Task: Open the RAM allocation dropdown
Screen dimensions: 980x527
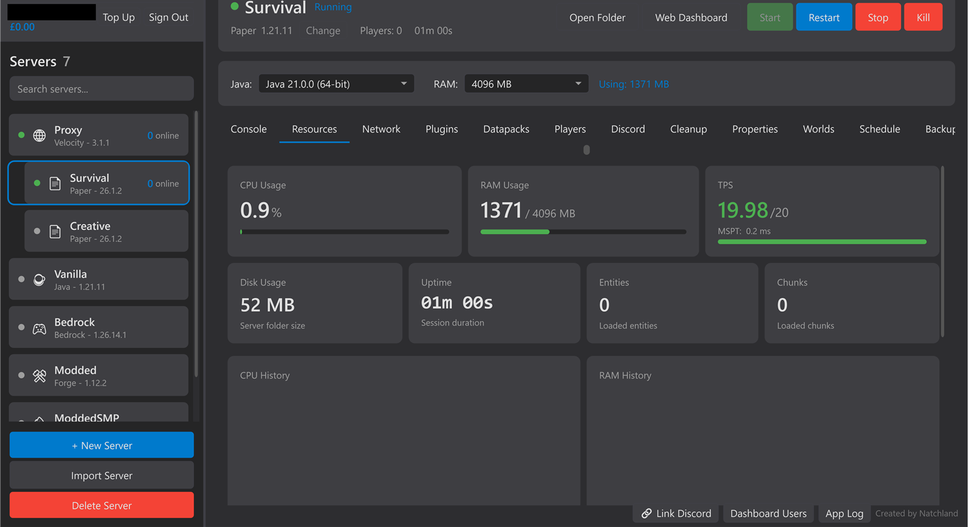Action: [x=526, y=83]
